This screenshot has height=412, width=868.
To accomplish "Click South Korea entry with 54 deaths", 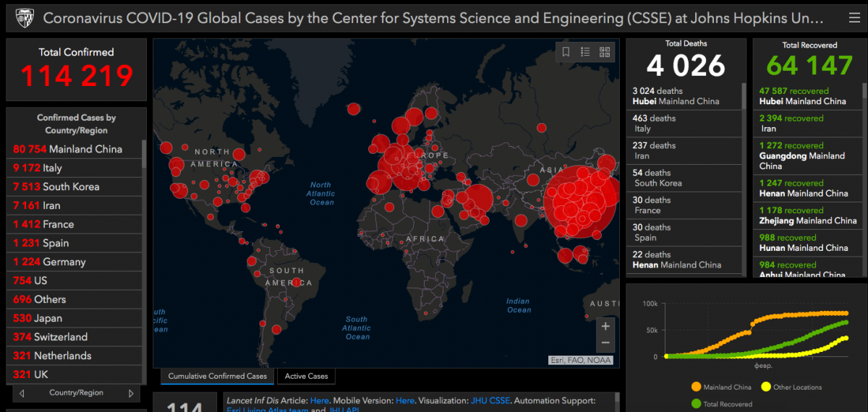I will tap(684, 178).
